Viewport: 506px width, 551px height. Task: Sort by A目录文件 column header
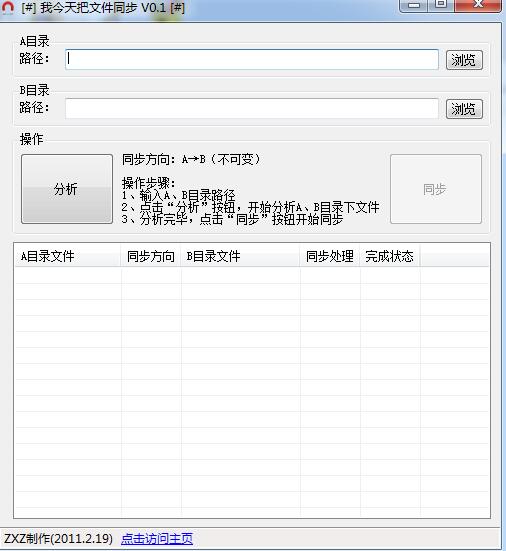(x=68, y=256)
